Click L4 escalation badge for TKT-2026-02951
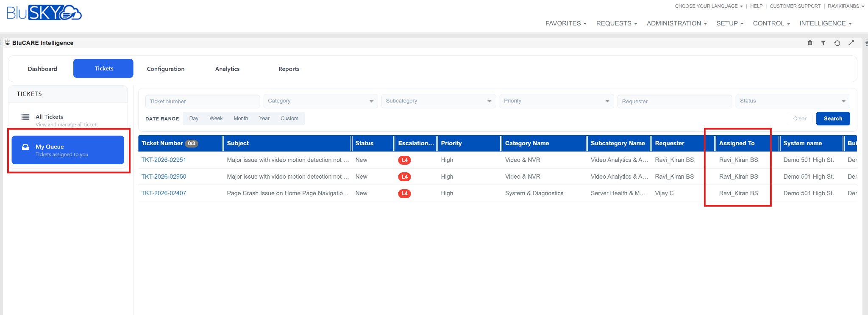Screen dimensions: 868x315 404,160
